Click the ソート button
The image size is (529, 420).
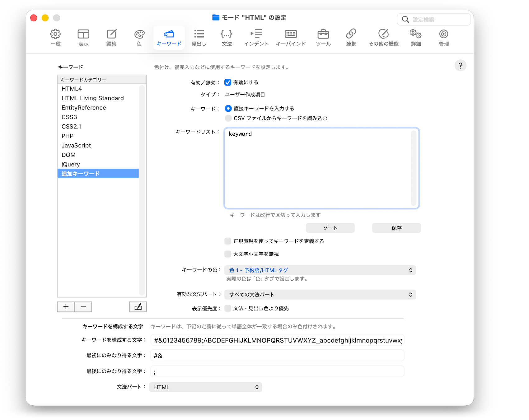coord(330,228)
